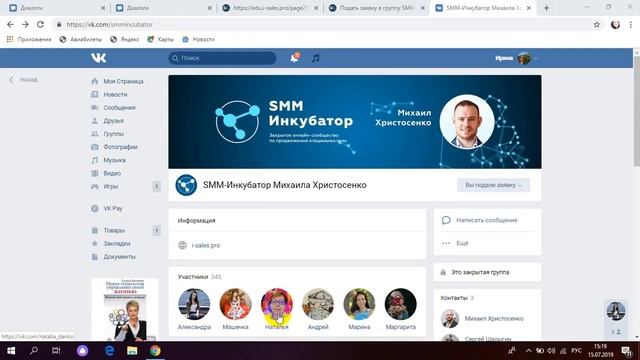Open Windows taskbar search

tap(34, 351)
